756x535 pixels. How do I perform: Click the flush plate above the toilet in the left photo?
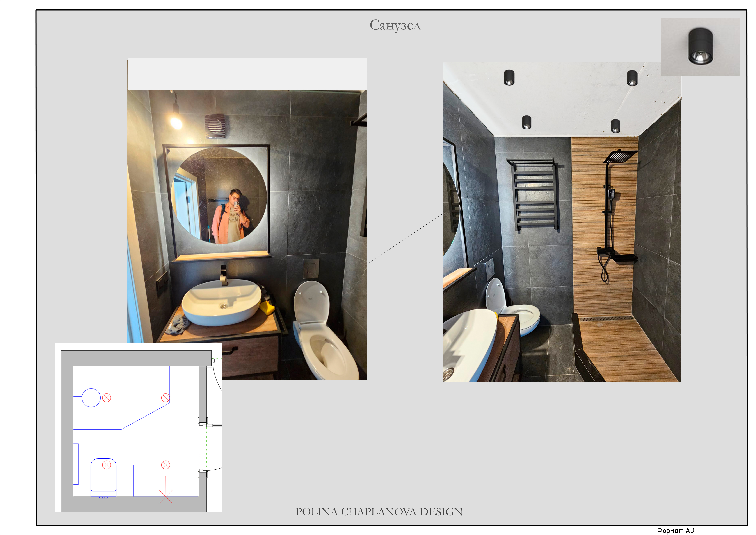click(311, 268)
